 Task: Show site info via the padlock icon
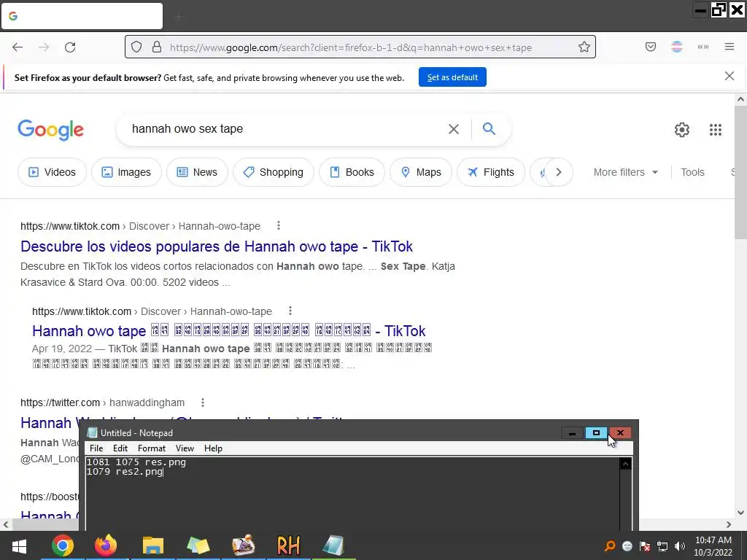pyautogui.click(x=157, y=47)
